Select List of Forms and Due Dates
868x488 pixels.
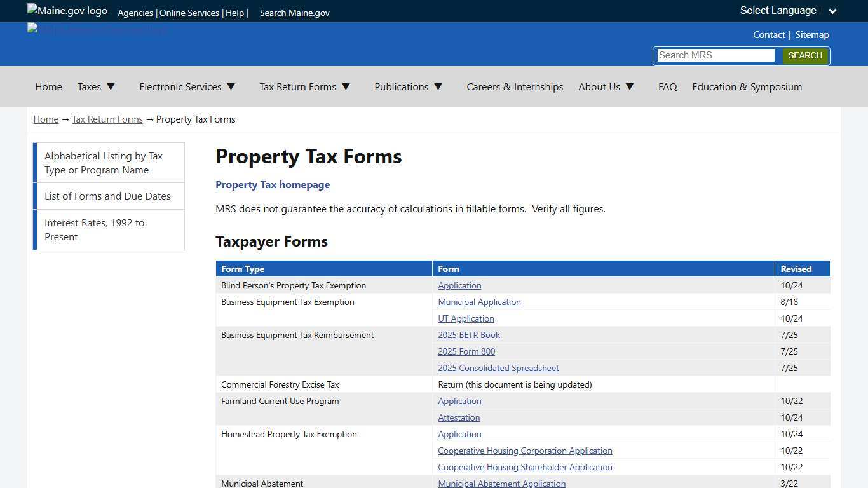(108, 196)
